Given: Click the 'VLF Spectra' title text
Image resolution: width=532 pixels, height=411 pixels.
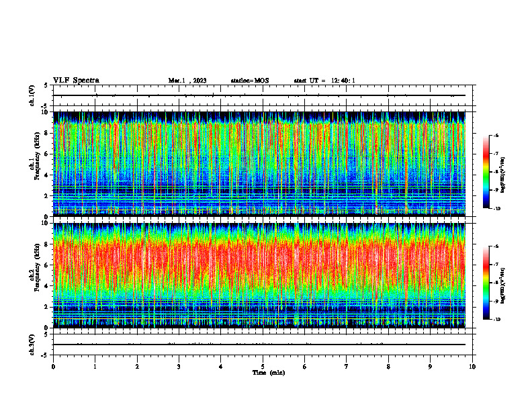Looking at the screenshot, I should click(76, 81).
